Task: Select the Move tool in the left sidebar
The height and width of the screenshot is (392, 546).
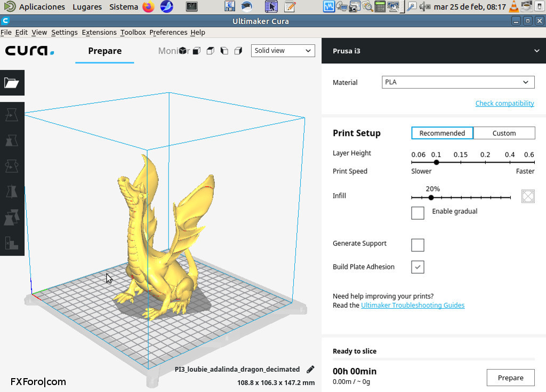Action: click(x=12, y=114)
